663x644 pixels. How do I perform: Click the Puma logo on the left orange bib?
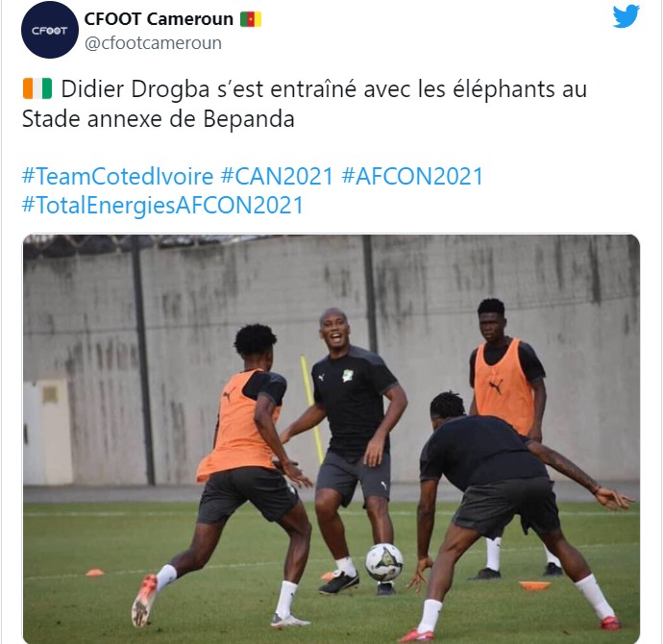pyautogui.click(x=229, y=396)
